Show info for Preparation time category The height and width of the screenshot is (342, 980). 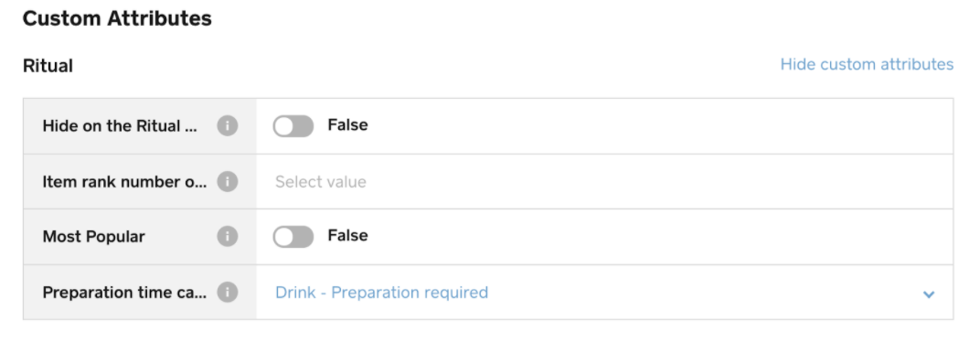[228, 293]
